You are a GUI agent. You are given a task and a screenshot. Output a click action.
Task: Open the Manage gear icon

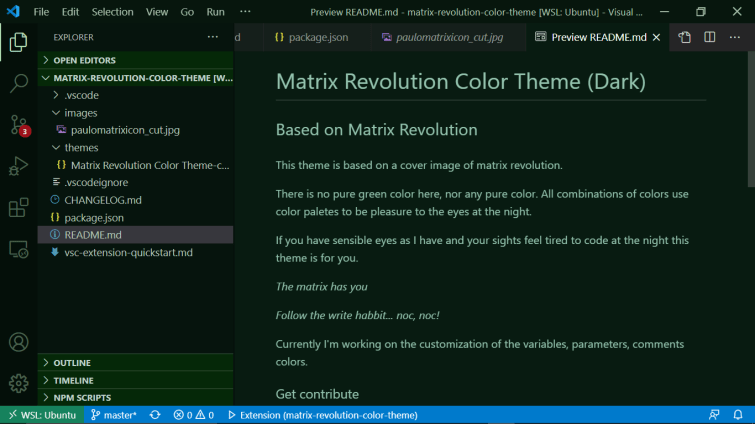18,384
